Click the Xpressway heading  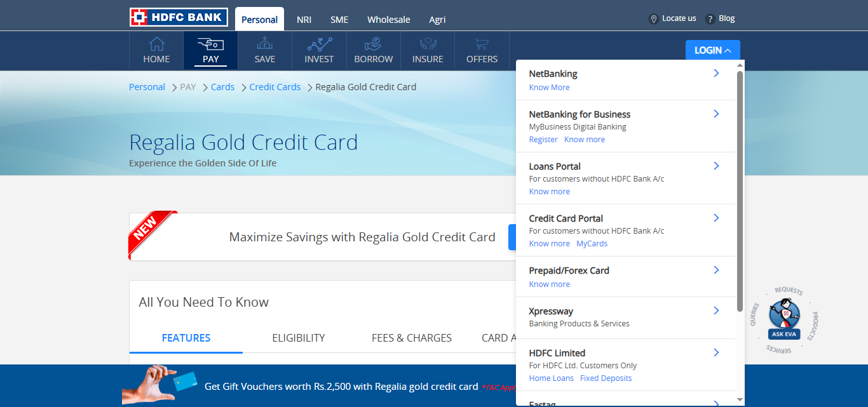click(x=551, y=311)
